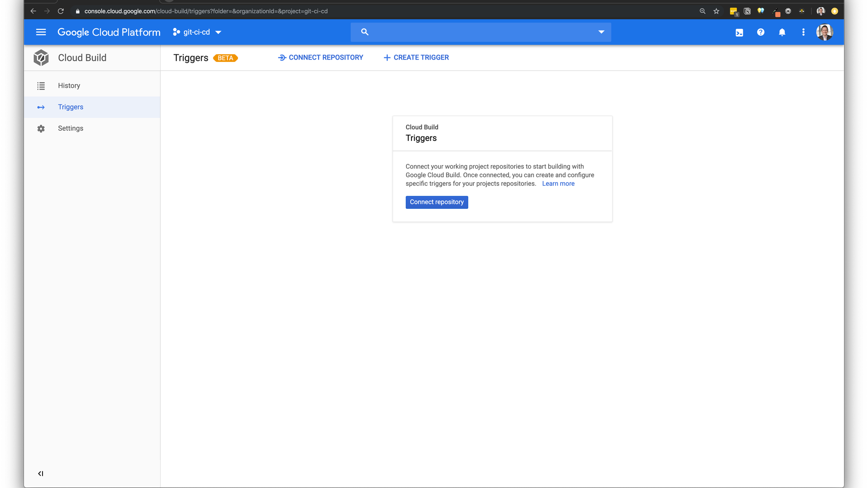
Task: Expand the search bar dropdown arrow
Action: pyautogui.click(x=601, y=32)
